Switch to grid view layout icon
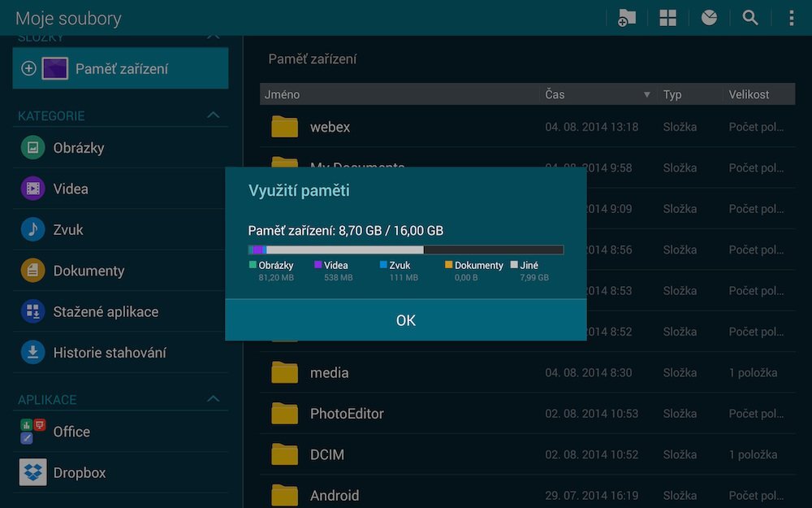This screenshot has width=812, height=508. pos(667,18)
